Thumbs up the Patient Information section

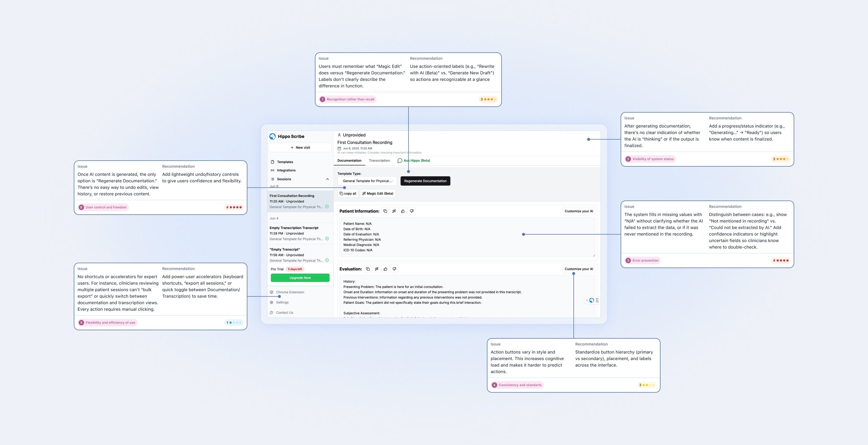[x=403, y=211]
